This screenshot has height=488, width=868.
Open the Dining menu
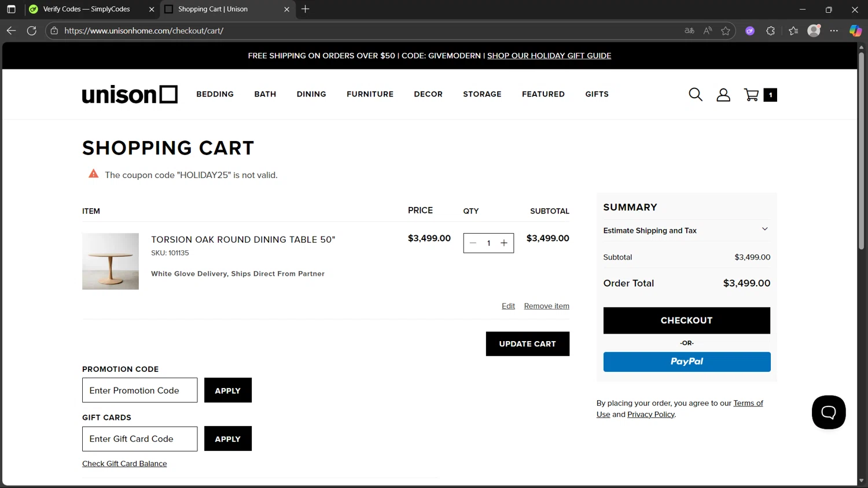(311, 94)
